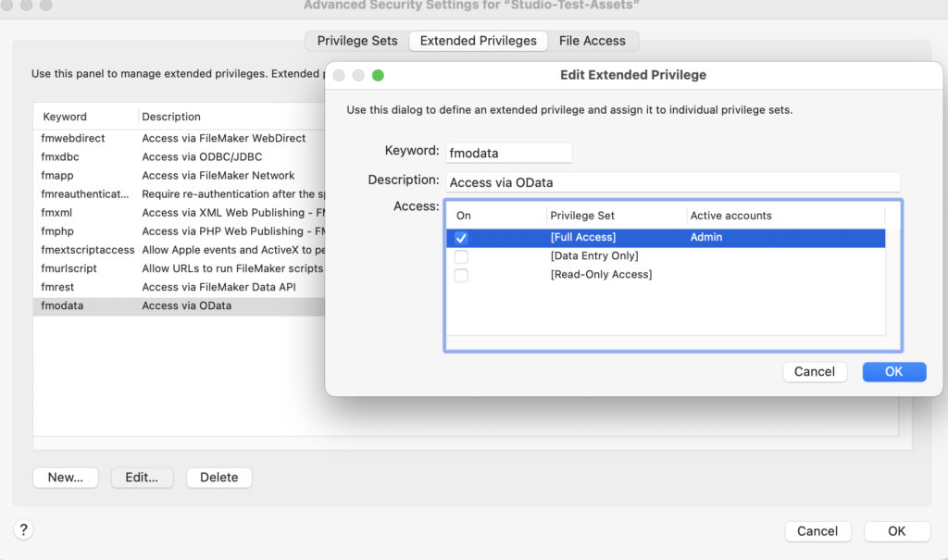
Task: Click the Access via FileMaker Network description
Action: [x=218, y=175]
